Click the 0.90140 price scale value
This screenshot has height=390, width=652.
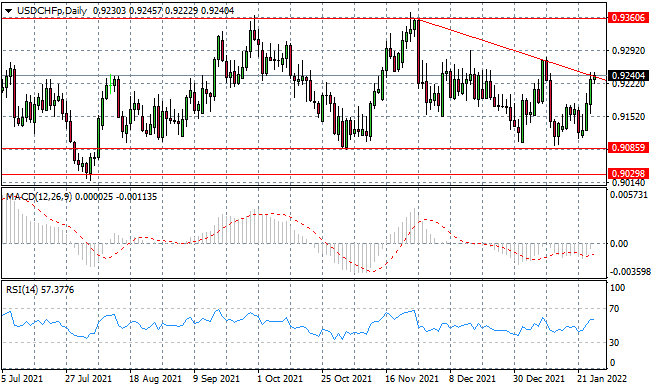(629, 183)
